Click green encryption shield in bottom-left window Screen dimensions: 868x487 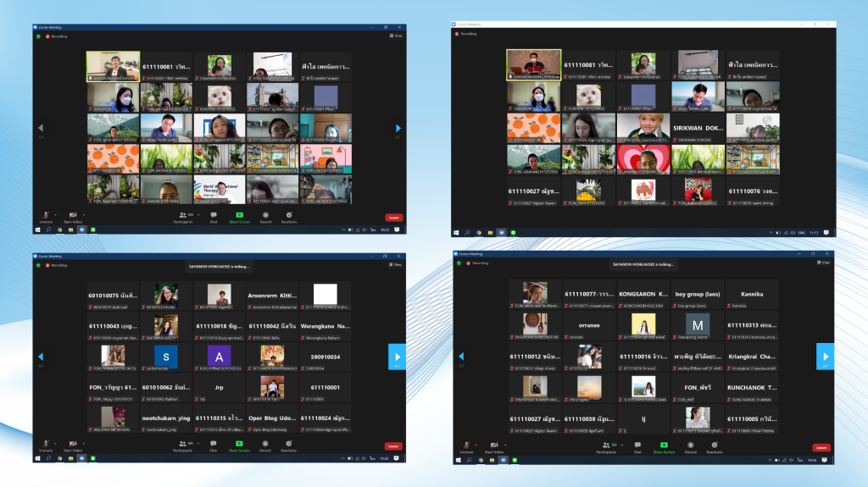coord(38,265)
